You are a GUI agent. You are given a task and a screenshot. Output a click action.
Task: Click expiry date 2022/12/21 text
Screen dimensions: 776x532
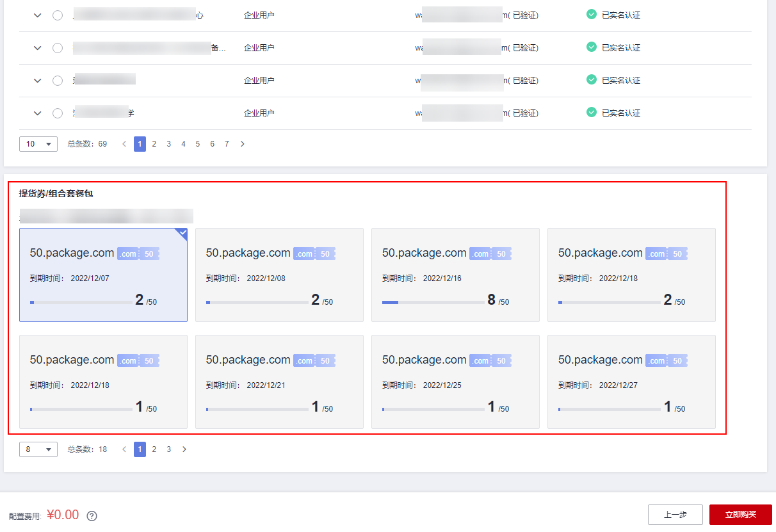click(266, 385)
